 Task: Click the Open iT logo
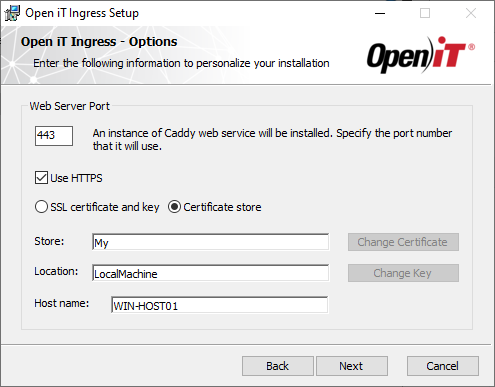tap(421, 55)
